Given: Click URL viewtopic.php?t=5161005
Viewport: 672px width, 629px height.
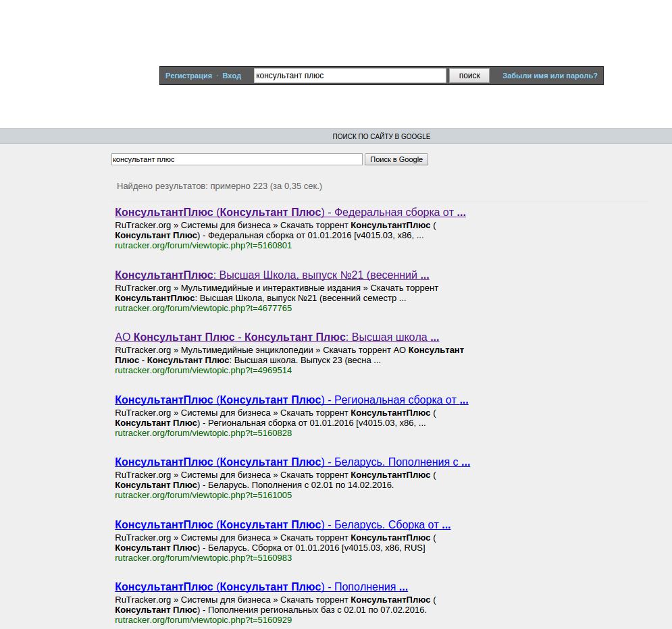Looking at the screenshot, I should (x=203, y=495).
